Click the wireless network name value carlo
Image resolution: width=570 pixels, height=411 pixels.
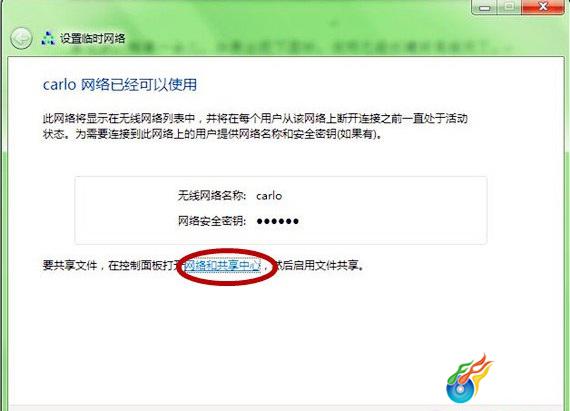269,196
